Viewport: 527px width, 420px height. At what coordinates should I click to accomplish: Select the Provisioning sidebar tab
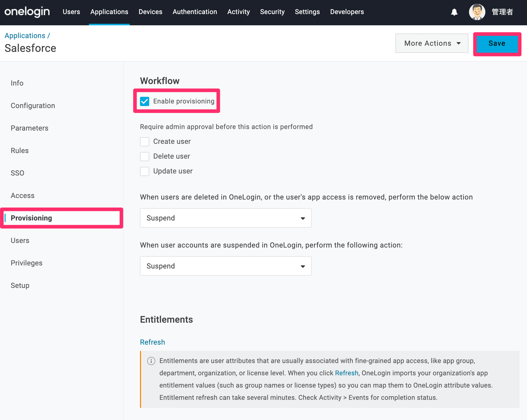click(31, 218)
